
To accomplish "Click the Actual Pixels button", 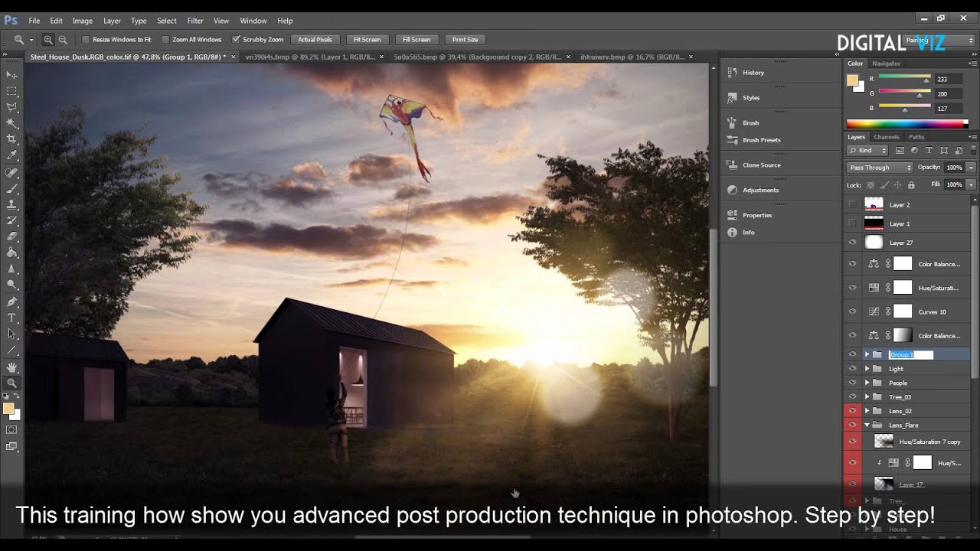I will click(315, 39).
